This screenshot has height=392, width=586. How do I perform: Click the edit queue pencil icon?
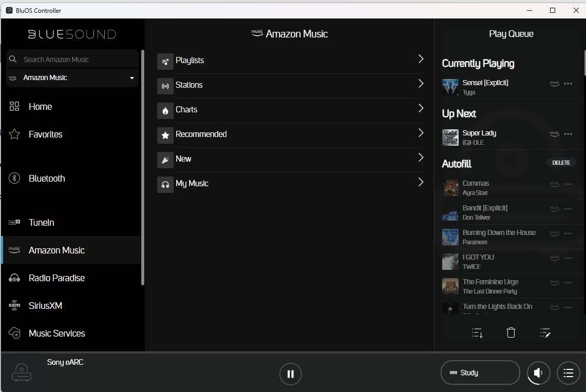point(545,333)
